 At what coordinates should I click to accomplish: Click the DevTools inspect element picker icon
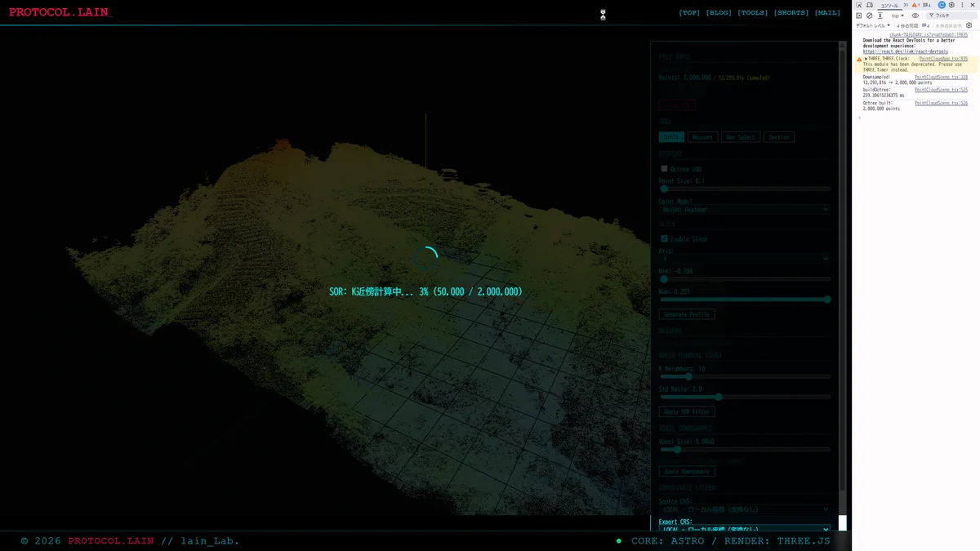click(859, 5)
